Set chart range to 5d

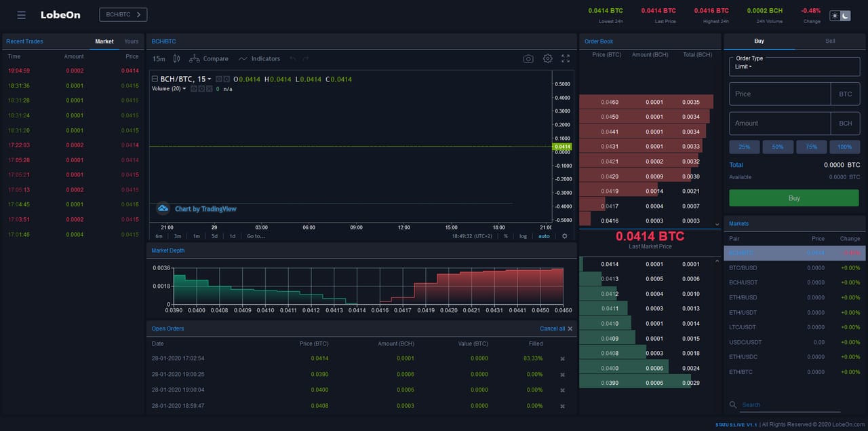click(214, 236)
